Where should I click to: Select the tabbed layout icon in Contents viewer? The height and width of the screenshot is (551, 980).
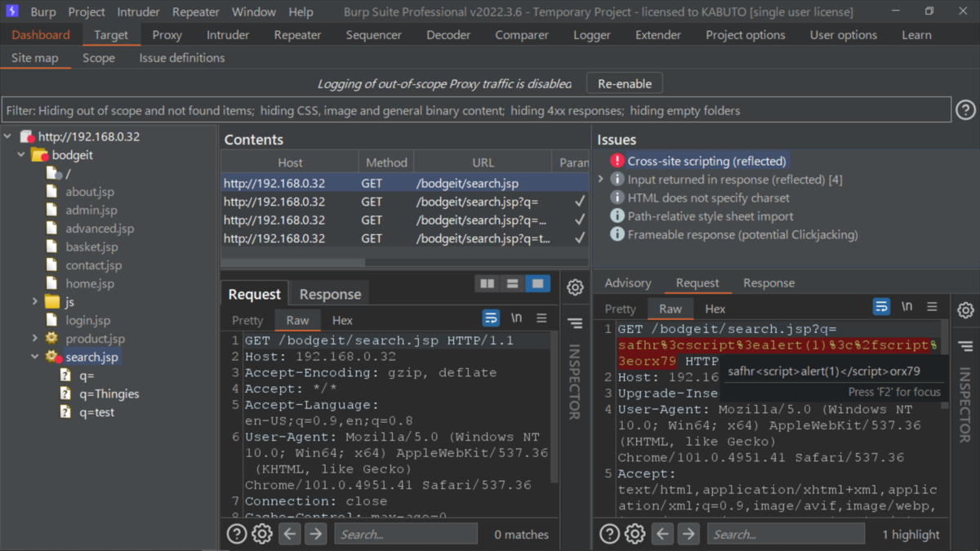pyautogui.click(x=537, y=283)
